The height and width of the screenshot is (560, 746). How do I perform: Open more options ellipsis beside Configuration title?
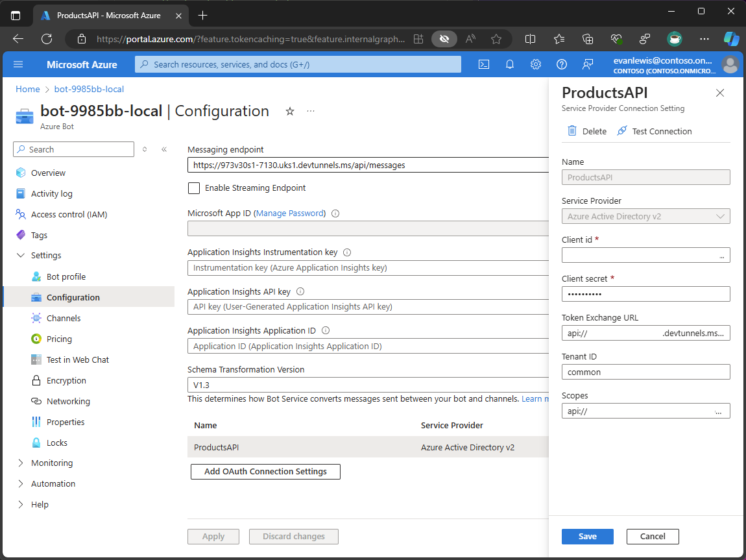coord(311,111)
